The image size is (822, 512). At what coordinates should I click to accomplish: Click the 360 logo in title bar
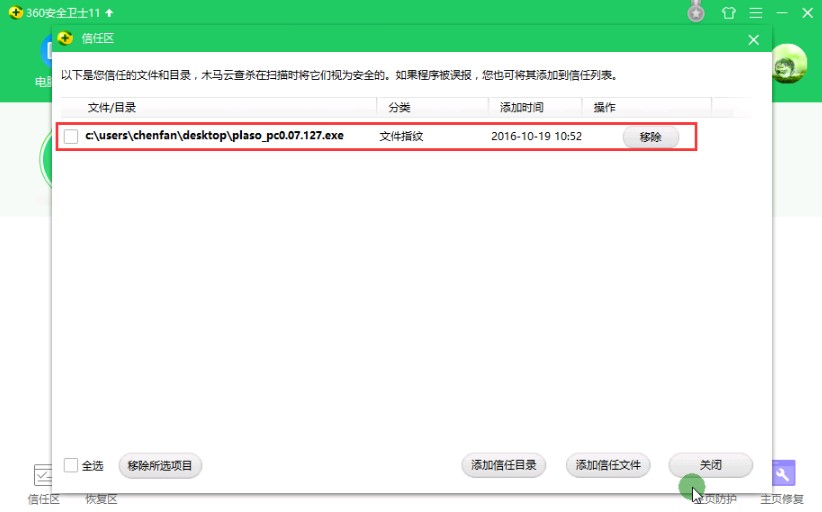[x=16, y=13]
